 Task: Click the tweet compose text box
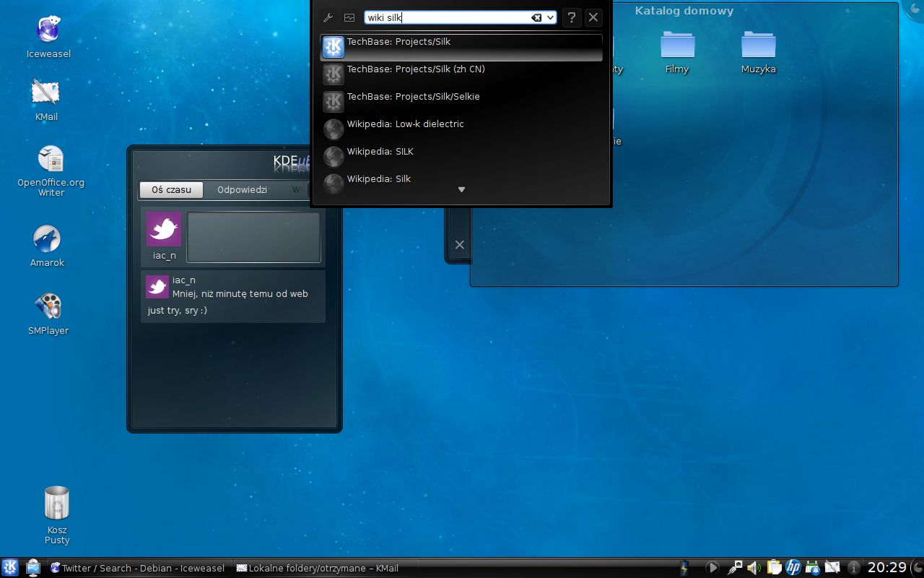tap(253, 237)
